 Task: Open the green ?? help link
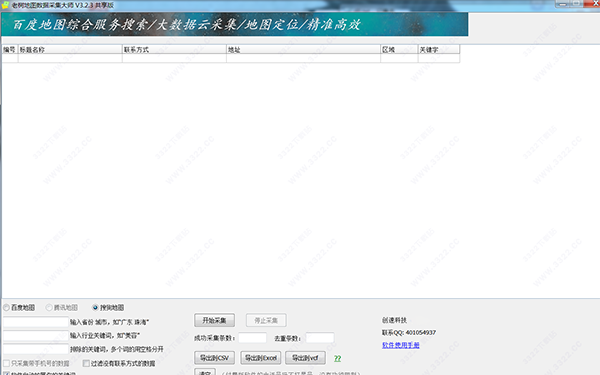coord(338,359)
